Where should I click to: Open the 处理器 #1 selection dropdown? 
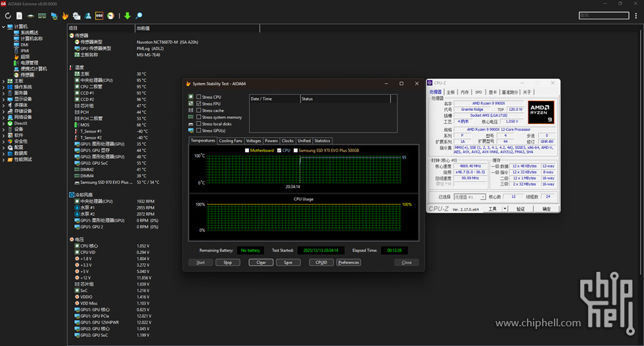[x=469, y=197]
